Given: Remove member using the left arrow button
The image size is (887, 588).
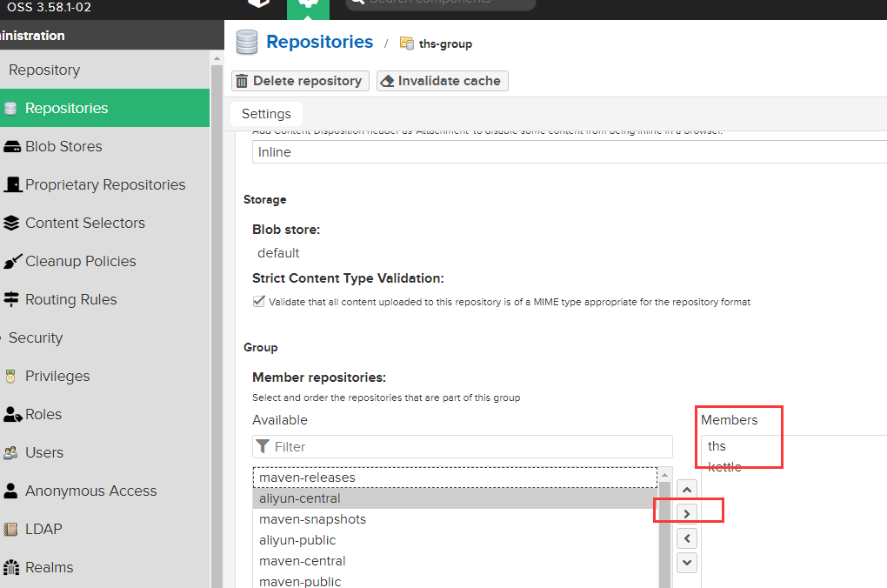Looking at the screenshot, I should (x=687, y=538).
